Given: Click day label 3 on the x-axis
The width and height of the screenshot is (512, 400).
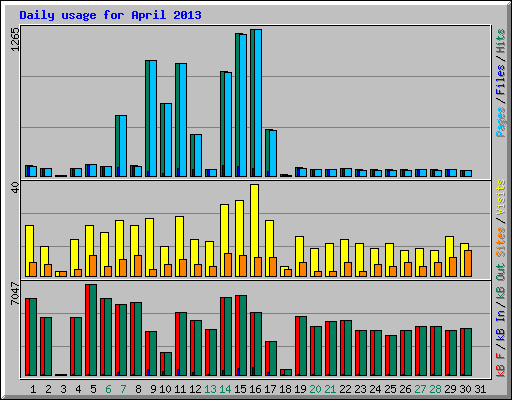Looking at the screenshot, I should pos(63,389).
